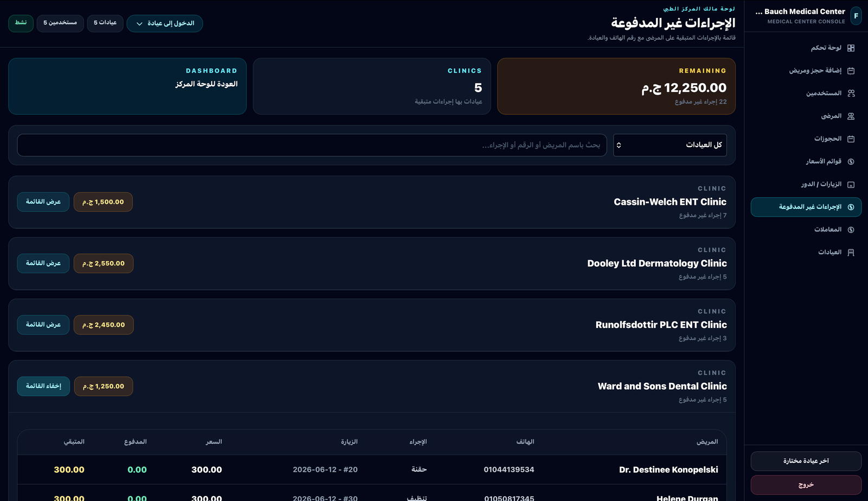868x501 pixels.
Task: Click the الزيارة column header
Action: coord(349,442)
